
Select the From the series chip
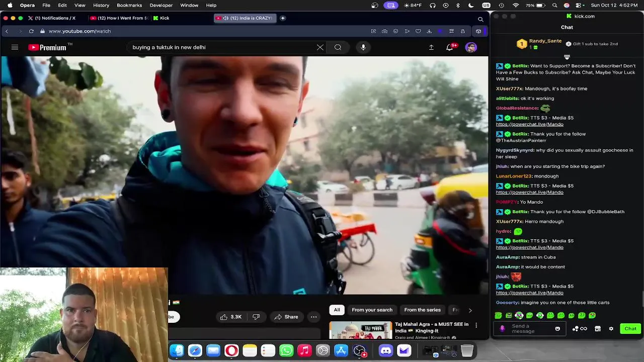(422, 310)
